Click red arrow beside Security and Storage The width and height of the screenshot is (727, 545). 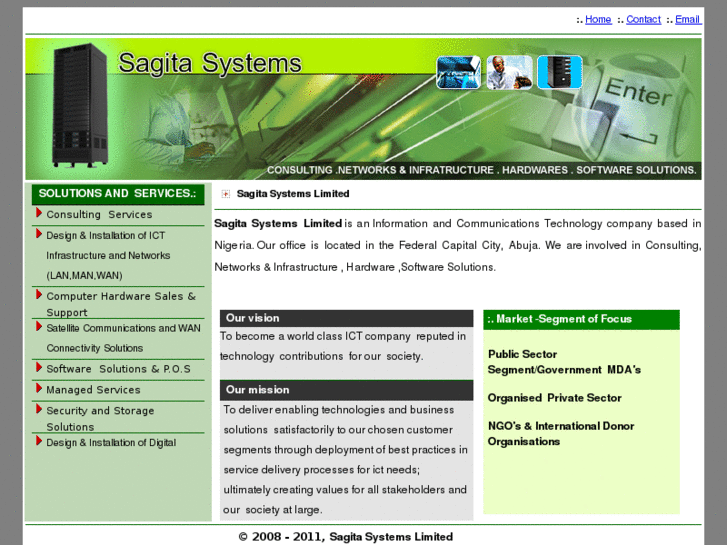[39, 409]
